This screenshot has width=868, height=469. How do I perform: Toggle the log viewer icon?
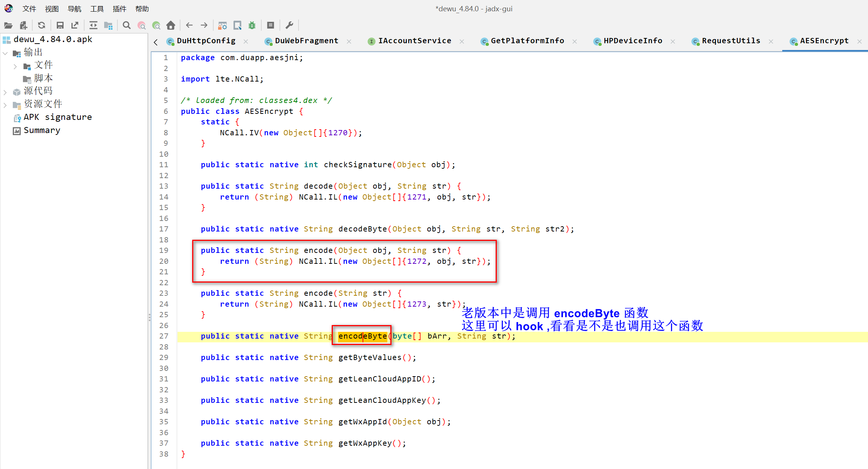[x=270, y=26]
